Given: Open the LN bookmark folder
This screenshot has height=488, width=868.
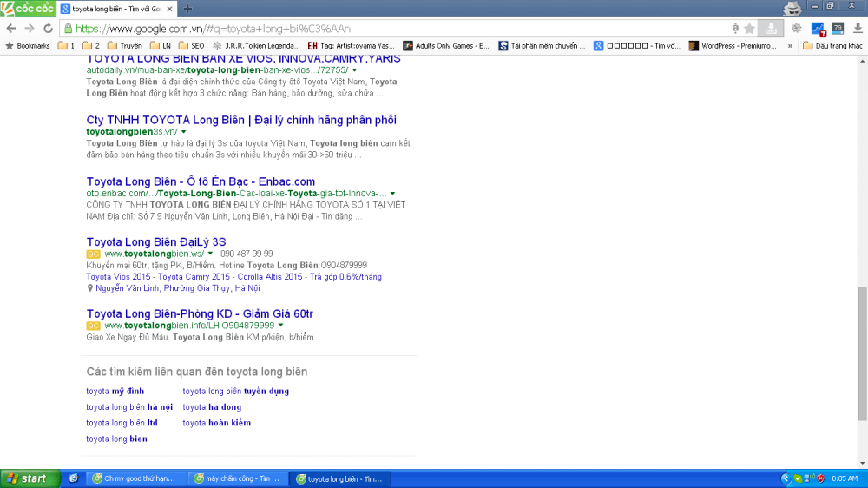Looking at the screenshot, I should [x=160, y=46].
